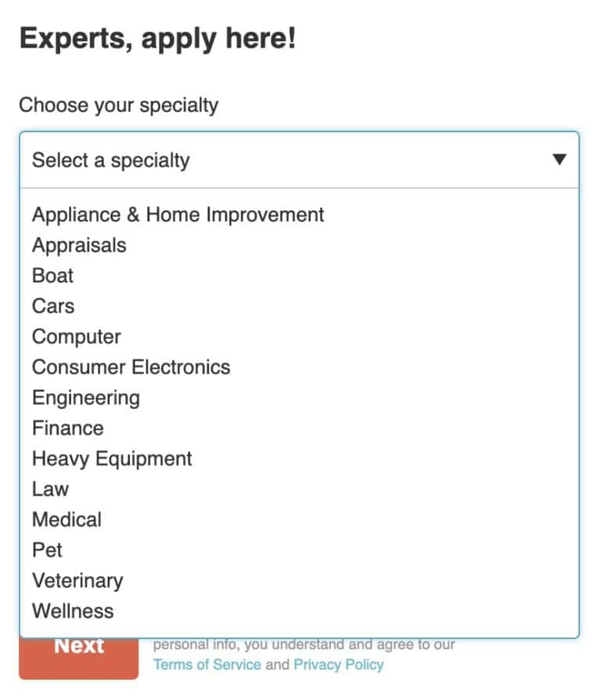The image size is (601, 700).
Task: Select Heavy Equipment specialty
Action: [x=111, y=459]
